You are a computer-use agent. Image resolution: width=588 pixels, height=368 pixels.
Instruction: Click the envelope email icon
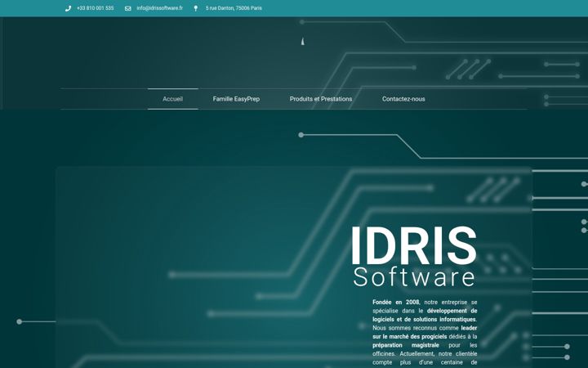(x=128, y=8)
